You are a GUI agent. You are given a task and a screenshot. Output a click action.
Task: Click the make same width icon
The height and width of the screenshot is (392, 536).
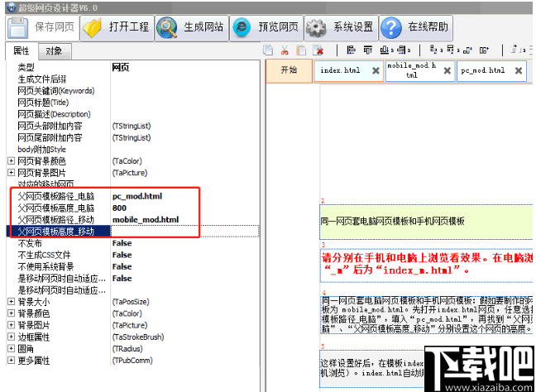[484, 50]
